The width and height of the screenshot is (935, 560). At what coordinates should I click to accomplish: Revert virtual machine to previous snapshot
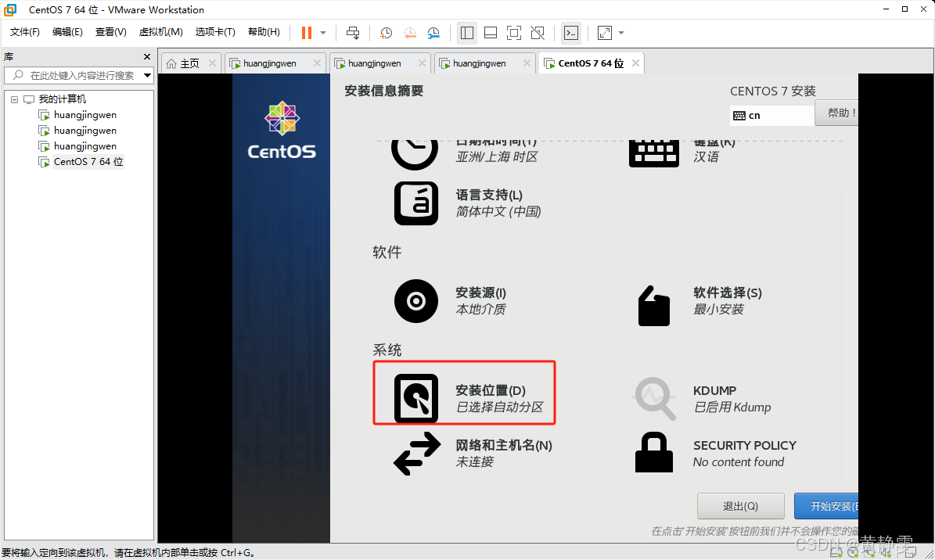pyautogui.click(x=410, y=33)
